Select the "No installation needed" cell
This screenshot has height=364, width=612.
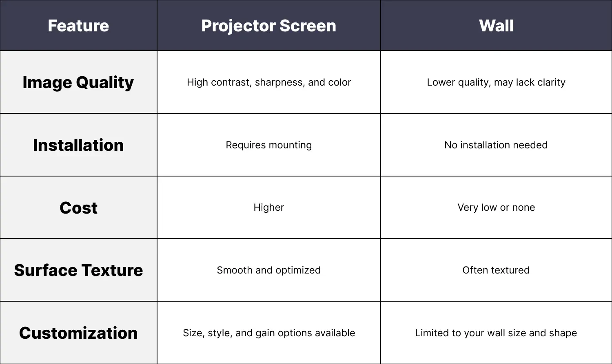coord(496,145)
